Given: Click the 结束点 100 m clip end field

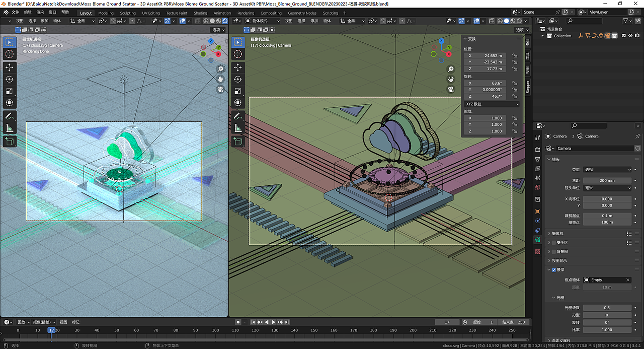Looking at the screenshot, I should tap(607, 222).
